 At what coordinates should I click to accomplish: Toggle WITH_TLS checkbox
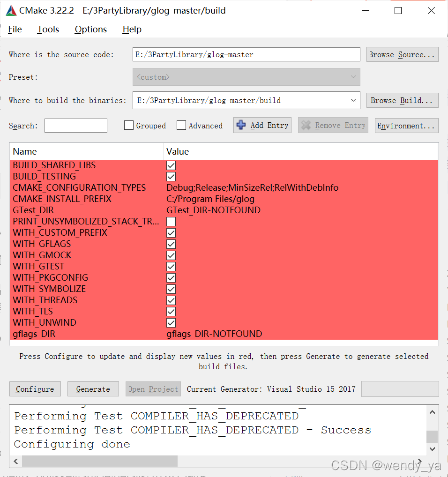[x=171, y=312]
